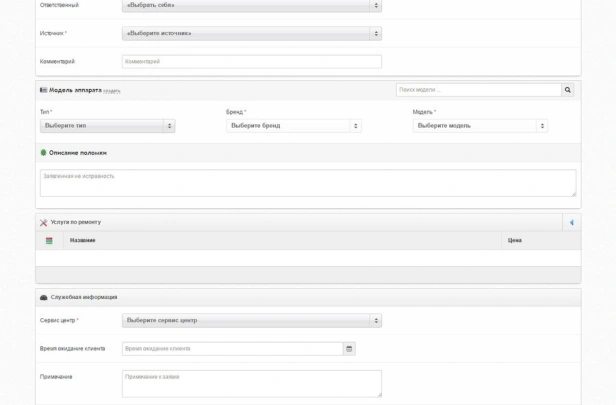
Task: Click into the model search field
Action: (477, 90)
